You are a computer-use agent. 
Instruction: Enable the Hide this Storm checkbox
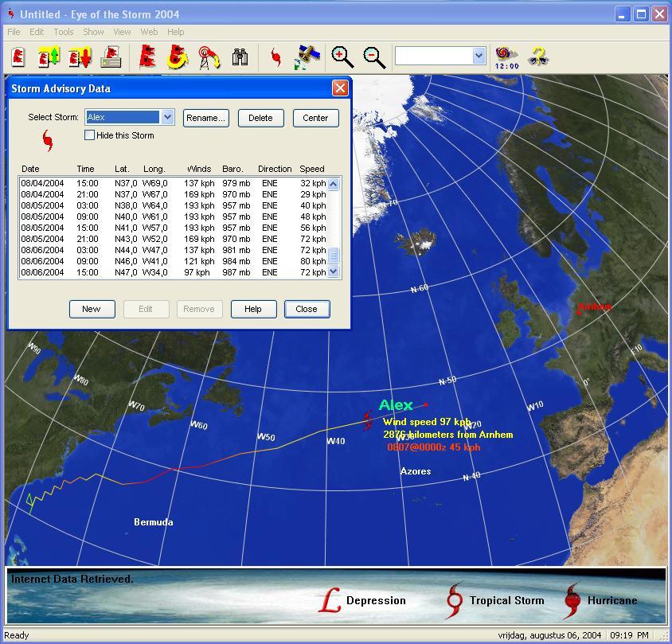(90, 135)
